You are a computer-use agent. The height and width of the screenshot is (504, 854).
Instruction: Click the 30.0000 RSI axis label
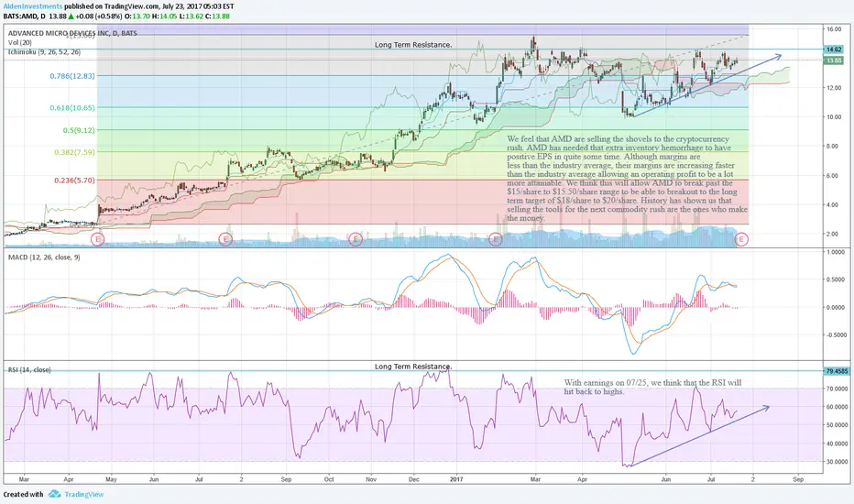pyautogui.click(x=837, y=462)
